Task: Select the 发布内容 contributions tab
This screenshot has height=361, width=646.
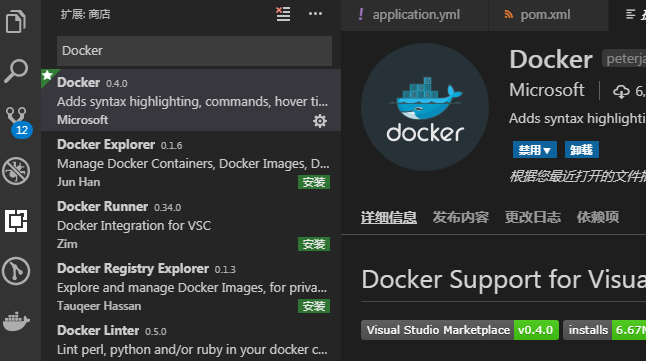Action: click(461, 217)
